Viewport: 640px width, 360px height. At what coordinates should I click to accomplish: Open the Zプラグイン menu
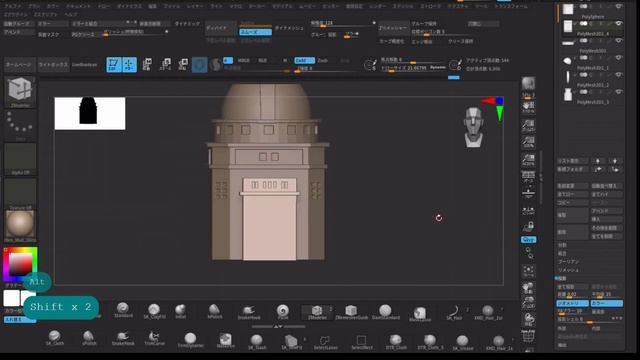pos(16,14)
